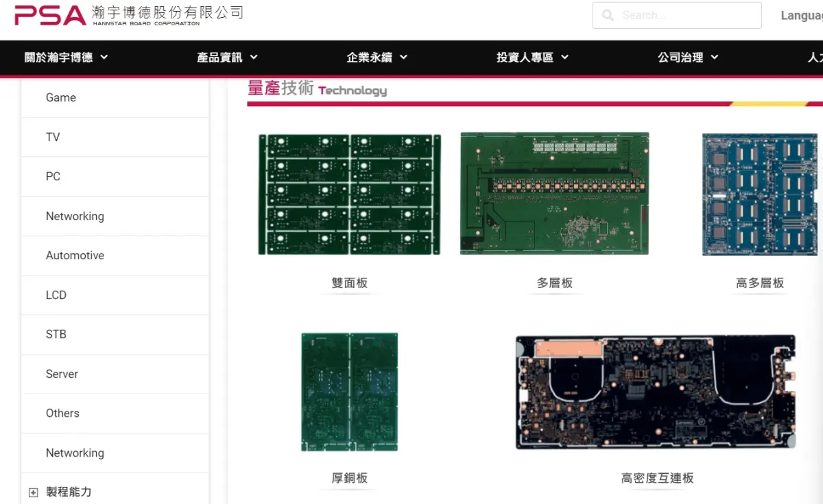Expand the 企業永續 menu

[x=377, y=58]
